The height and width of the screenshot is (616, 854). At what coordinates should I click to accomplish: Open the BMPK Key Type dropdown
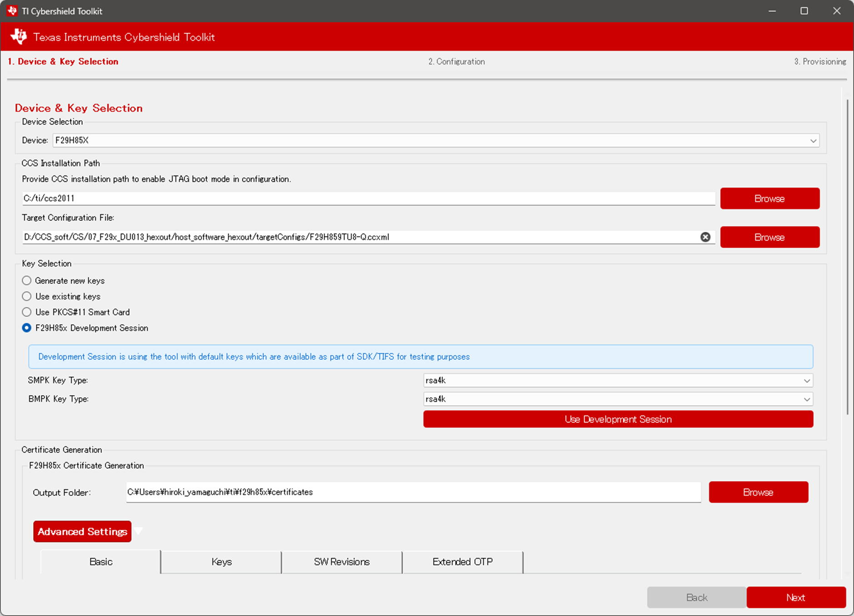pyautogui.click(x=618, y=399)
